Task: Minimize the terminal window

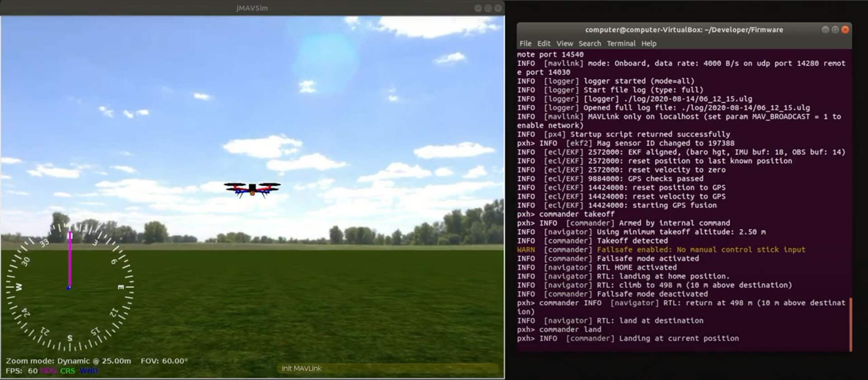Action: click(825, 30)
